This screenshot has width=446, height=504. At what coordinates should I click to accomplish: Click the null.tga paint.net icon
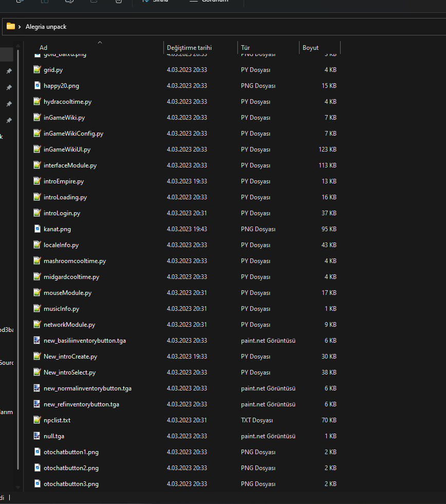click(38, 436)
